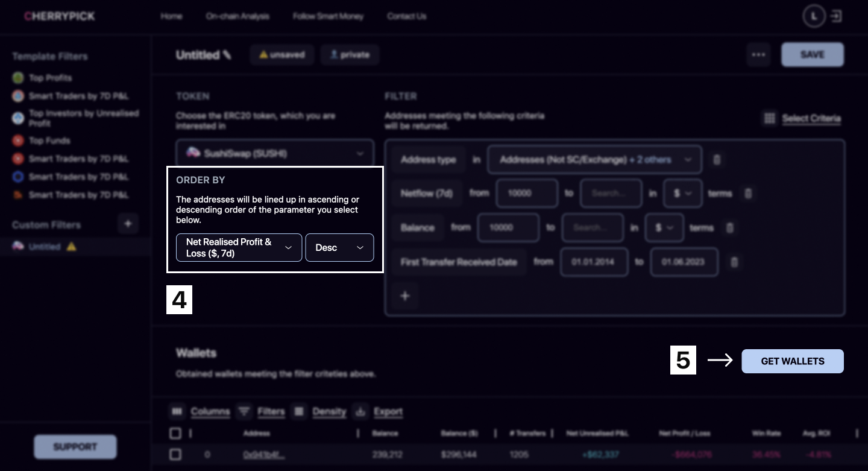Toggle the private visibility badge
868x471 pixels.
[350, 55]
